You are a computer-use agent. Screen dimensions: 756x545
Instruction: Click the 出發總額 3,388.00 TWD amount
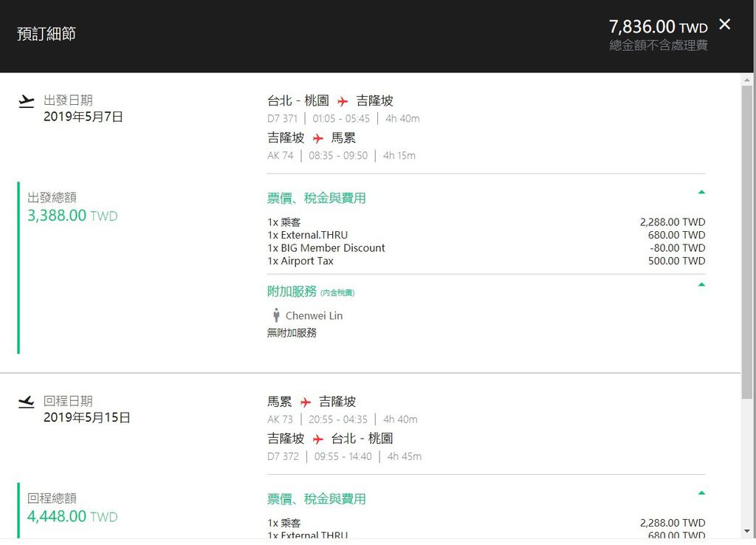point(72,216)
